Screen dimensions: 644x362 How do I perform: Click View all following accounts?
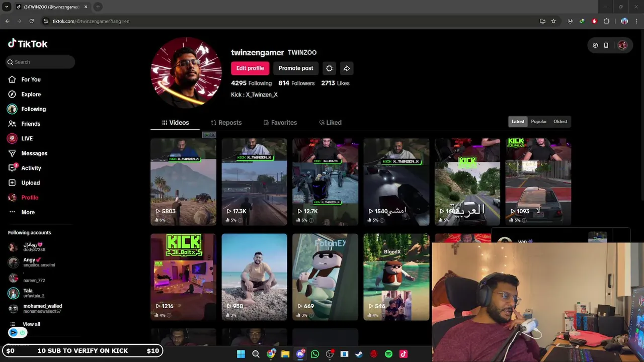click(x=31, y=324)
